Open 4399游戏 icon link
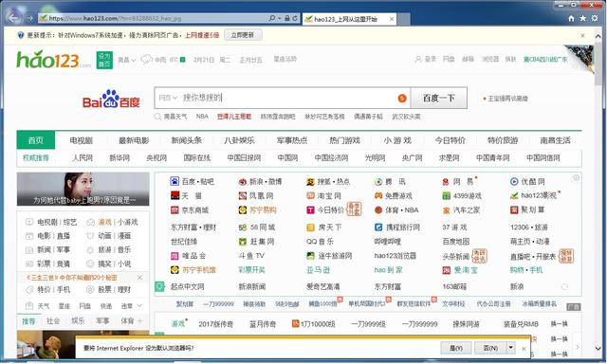Viewport: 607px width, 364px height. click(446, 195)
